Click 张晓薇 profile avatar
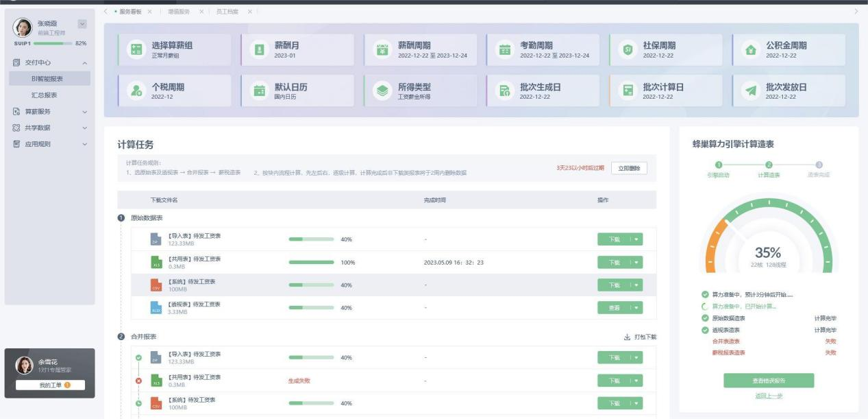Screen dimensions: 868x419 (23, 27)
